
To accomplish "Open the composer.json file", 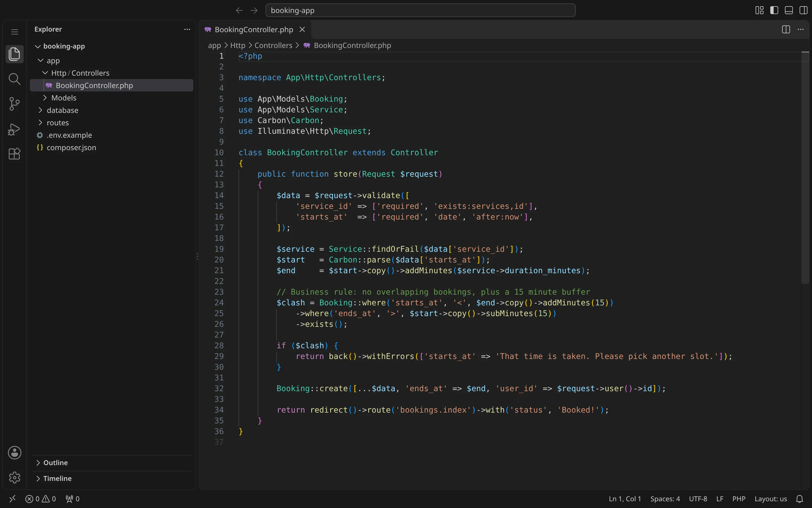I will 111,148.
